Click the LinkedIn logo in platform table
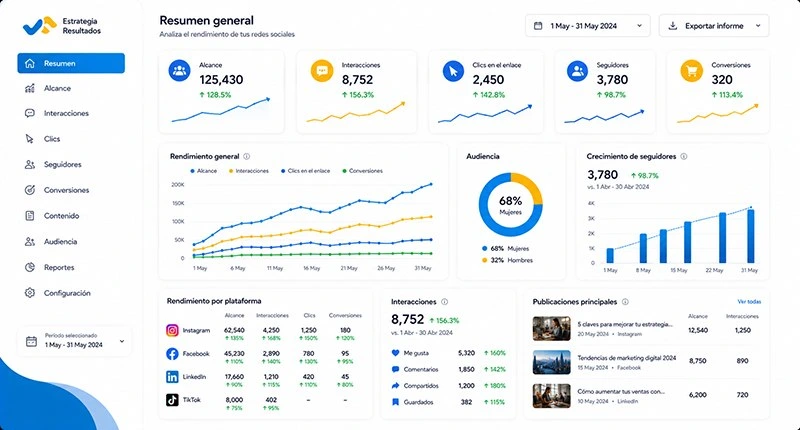800x430 pixels. 172,377
